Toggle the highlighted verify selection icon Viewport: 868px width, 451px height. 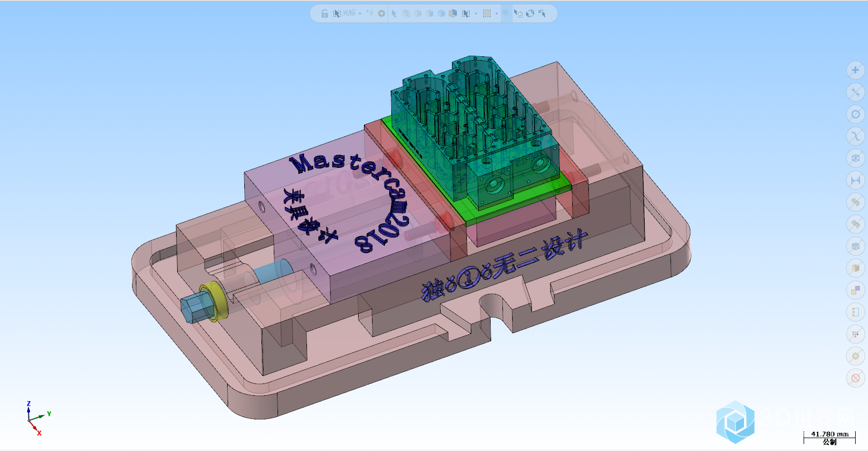[x=507, y=13]
